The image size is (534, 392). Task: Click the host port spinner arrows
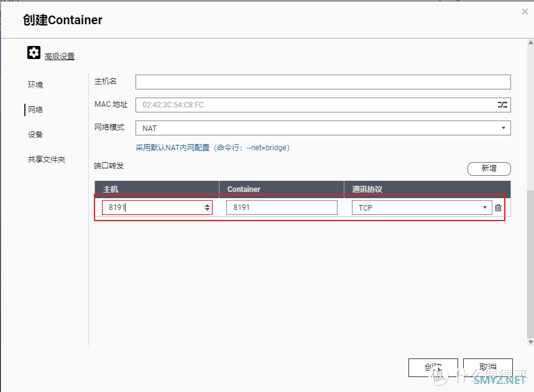[207, 207]
